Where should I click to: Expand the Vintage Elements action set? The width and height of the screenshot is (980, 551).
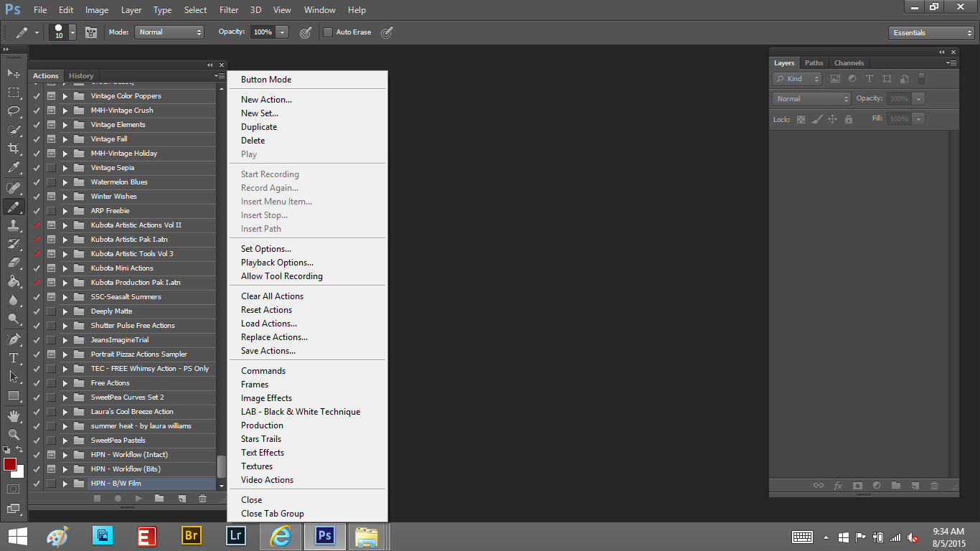pos(65,125)
